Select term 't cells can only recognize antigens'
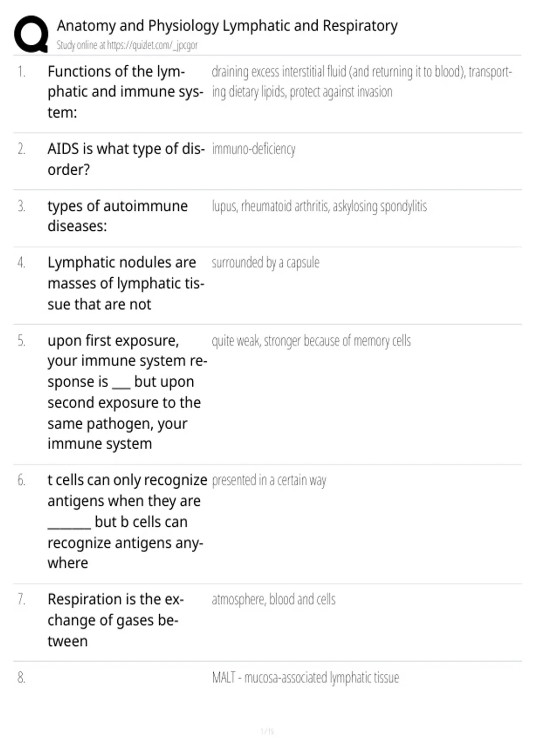The image size is (534, 756). tap(127, 521)
